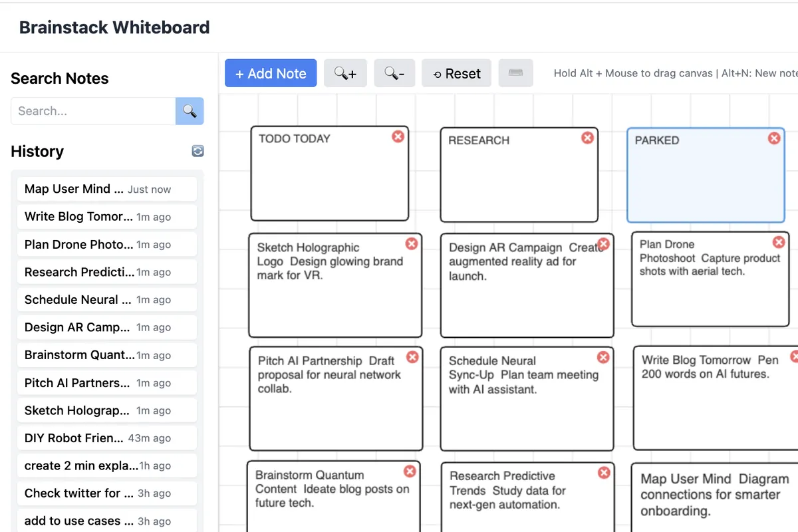Zoom in on the canvas

pyautogui.click(x=345, y=74)
